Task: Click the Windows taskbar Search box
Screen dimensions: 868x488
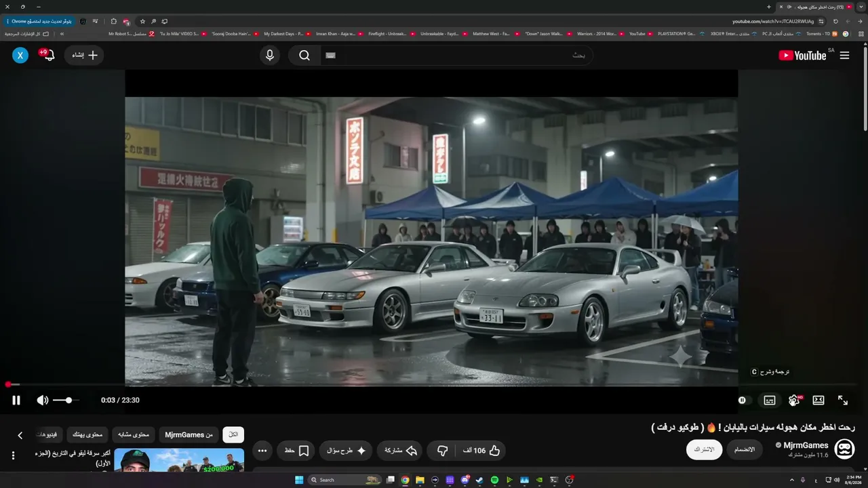Action: [345, 480]
